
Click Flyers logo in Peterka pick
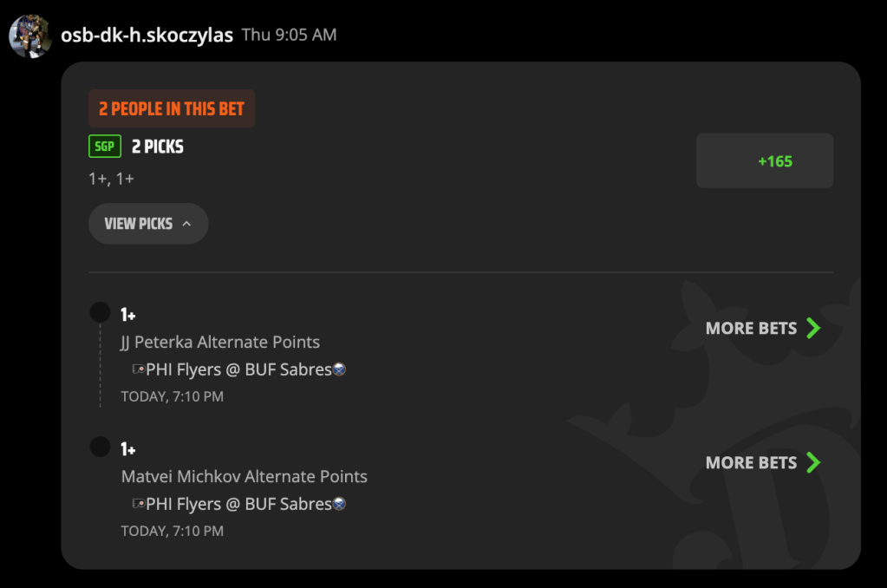click(139, 369)
